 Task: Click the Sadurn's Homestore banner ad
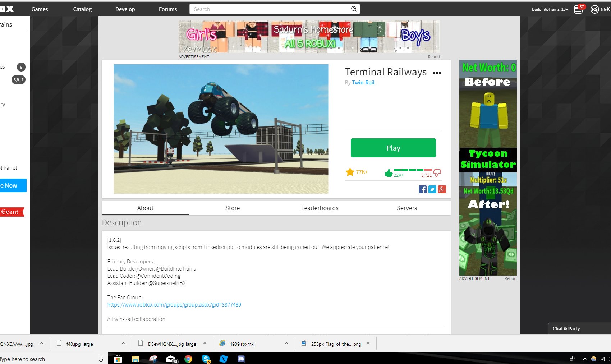coord(309,37)
